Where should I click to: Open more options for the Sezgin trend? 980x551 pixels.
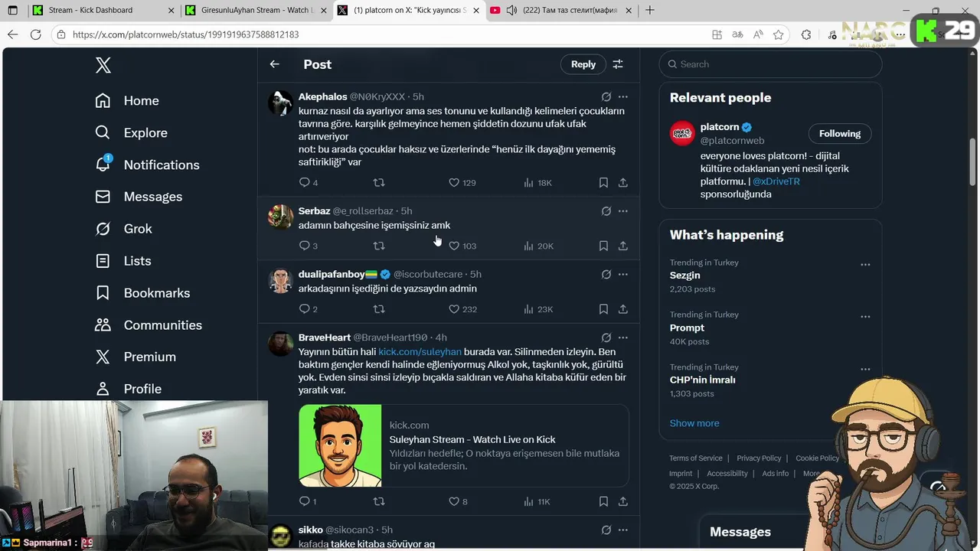tap(865, 265)
